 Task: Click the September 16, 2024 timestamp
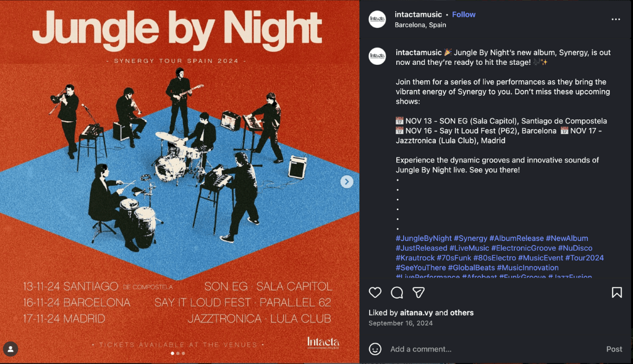(x=401, y=323)
